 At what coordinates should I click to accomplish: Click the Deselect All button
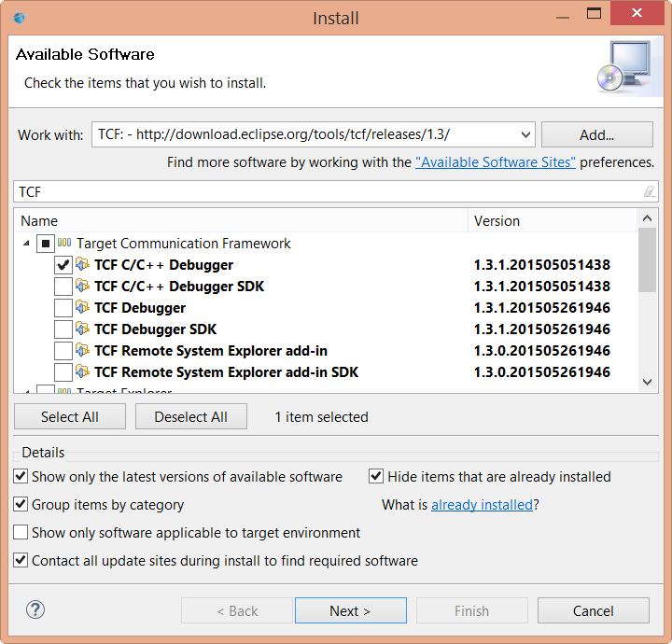click(191, 416)
